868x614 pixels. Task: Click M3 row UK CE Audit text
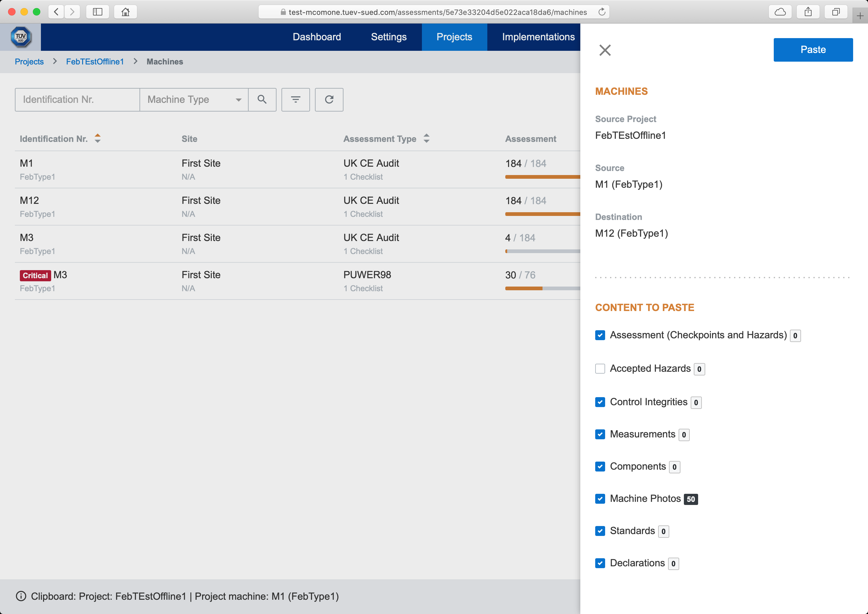click(371, 237)
